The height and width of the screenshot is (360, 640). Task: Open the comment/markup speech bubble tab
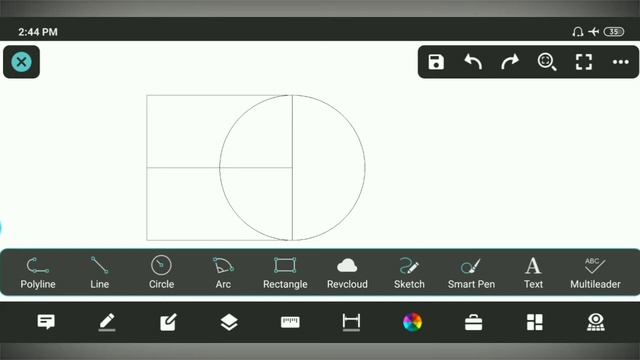coord(46,322)
